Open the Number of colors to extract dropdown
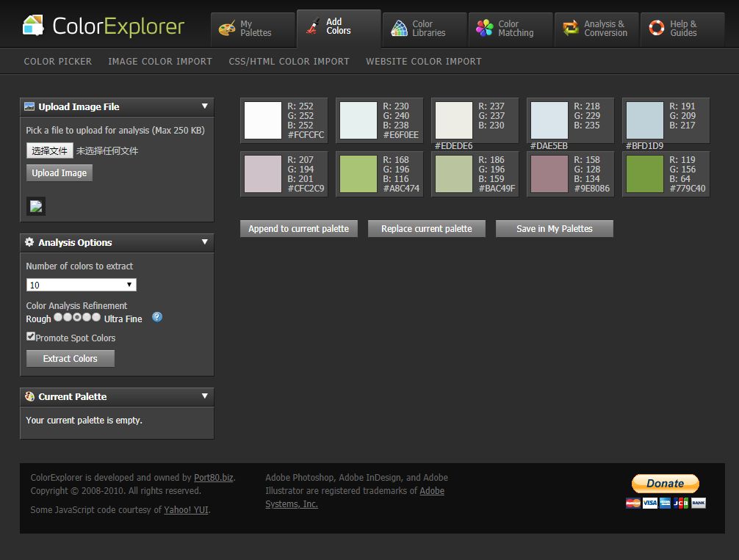Viewport: 739px width, 560px height. 82,285
